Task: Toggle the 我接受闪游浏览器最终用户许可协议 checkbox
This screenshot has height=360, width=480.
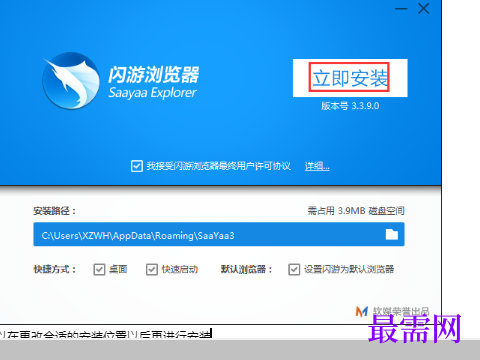Action: click(x=137, y=166)
